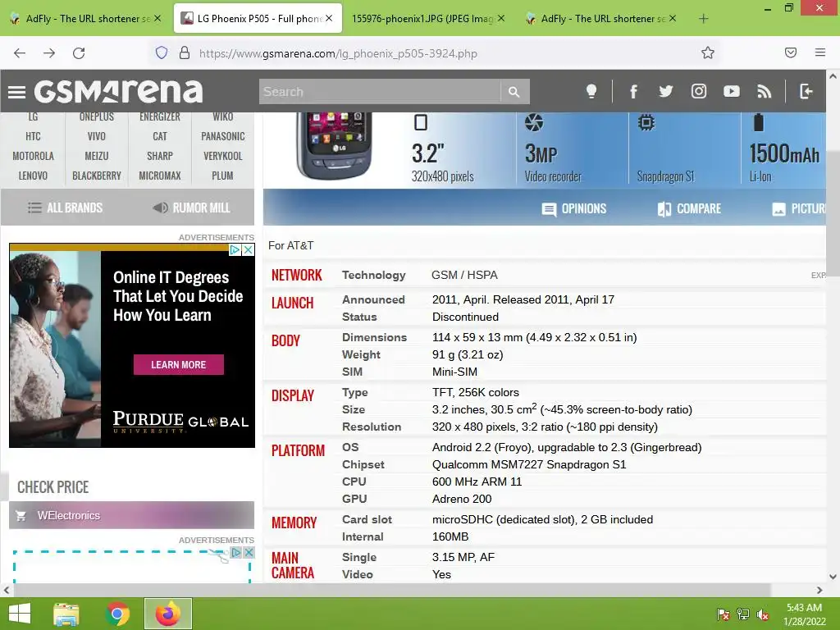Click the volume tray icon
840x630 pixels.
[762, 615]
